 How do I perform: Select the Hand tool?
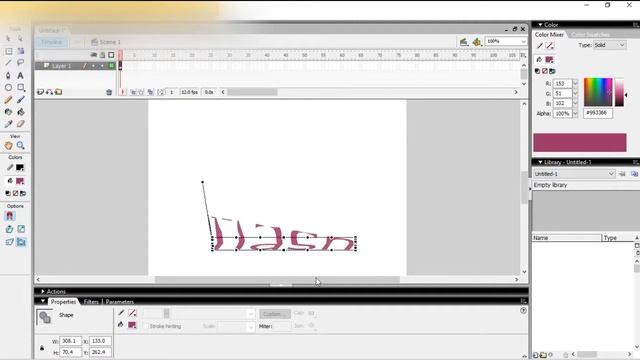click(x=8, y=145)
